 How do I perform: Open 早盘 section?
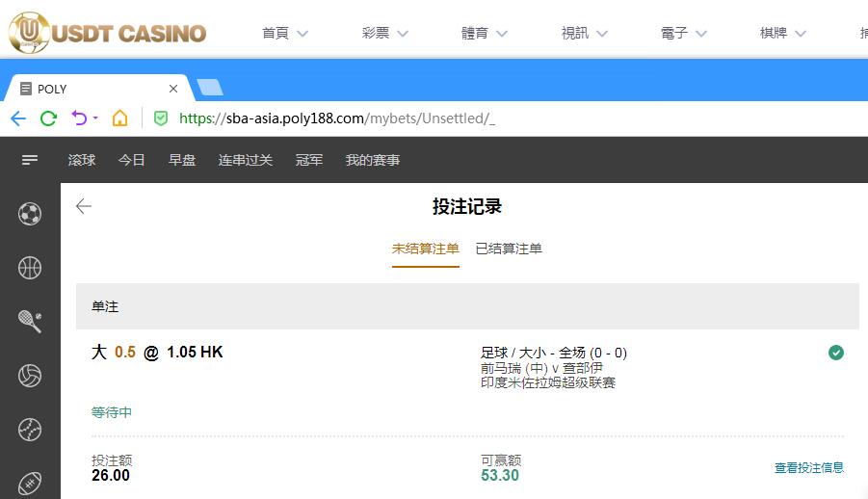182,160
